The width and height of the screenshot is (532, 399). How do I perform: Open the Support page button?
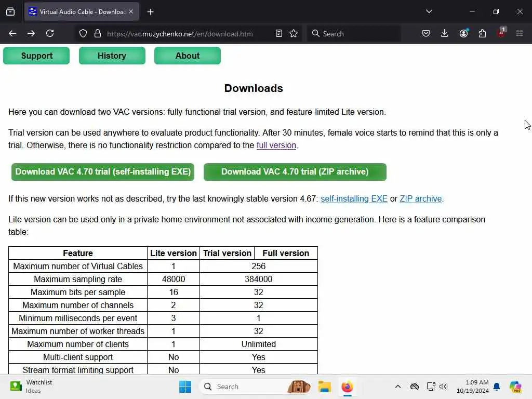point(37,56)
